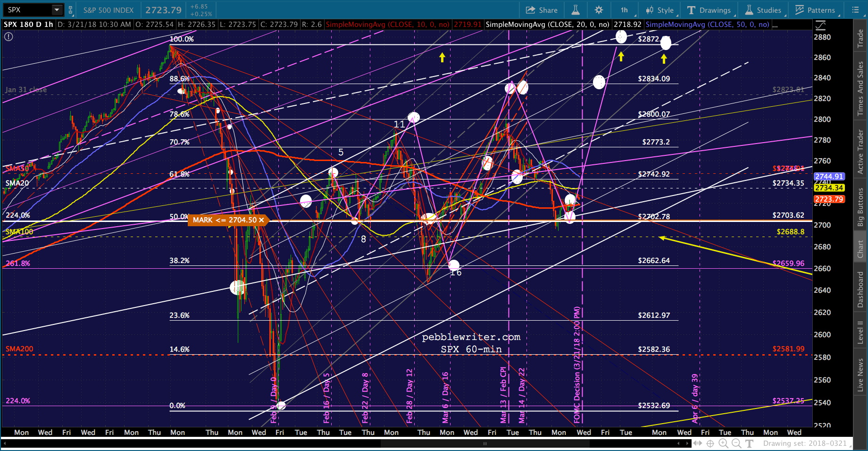Switch to the Active Trader tab

[x=860, y=152]
